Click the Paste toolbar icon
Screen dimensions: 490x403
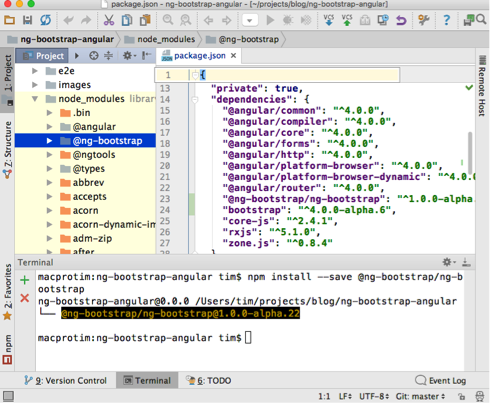[145, 20]
